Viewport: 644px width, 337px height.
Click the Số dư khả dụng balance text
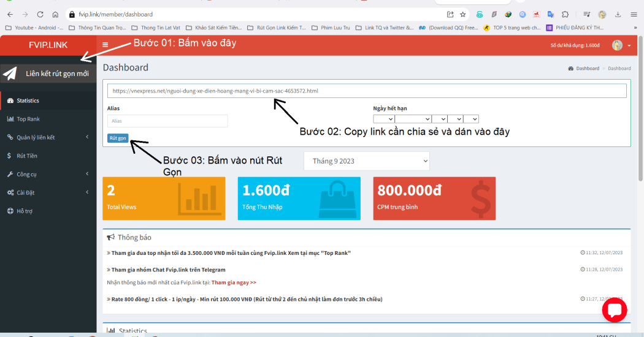pos(575,45)
